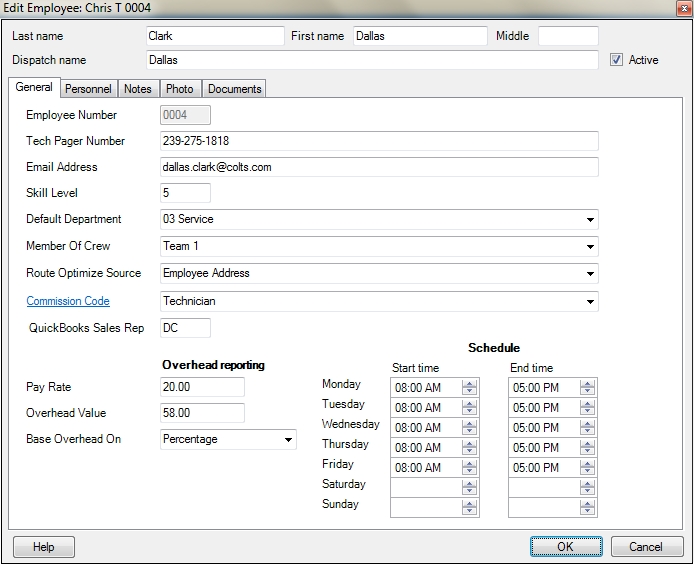Click the First name field

420,36
